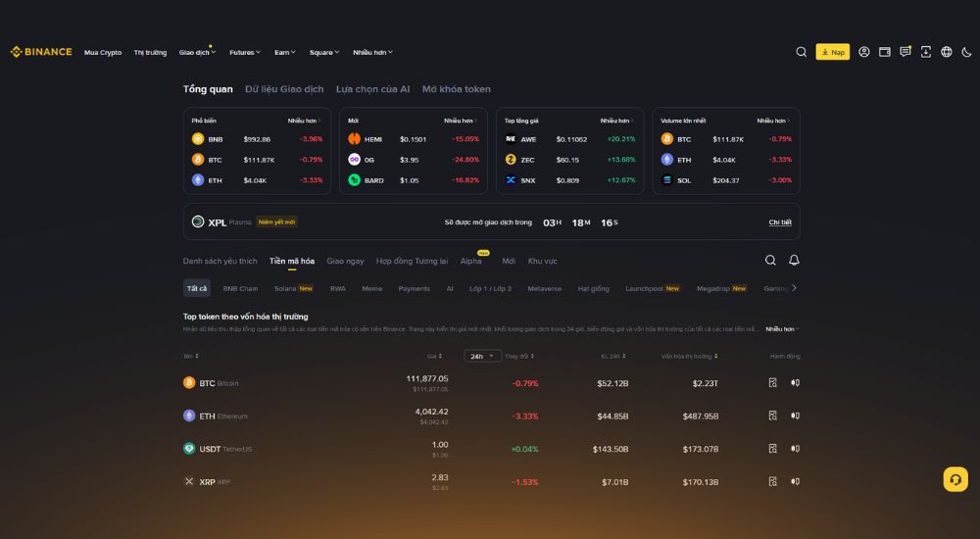The image size is (980, 539).
Task: Click the BTC row trade icon
Action: (795, 382)
